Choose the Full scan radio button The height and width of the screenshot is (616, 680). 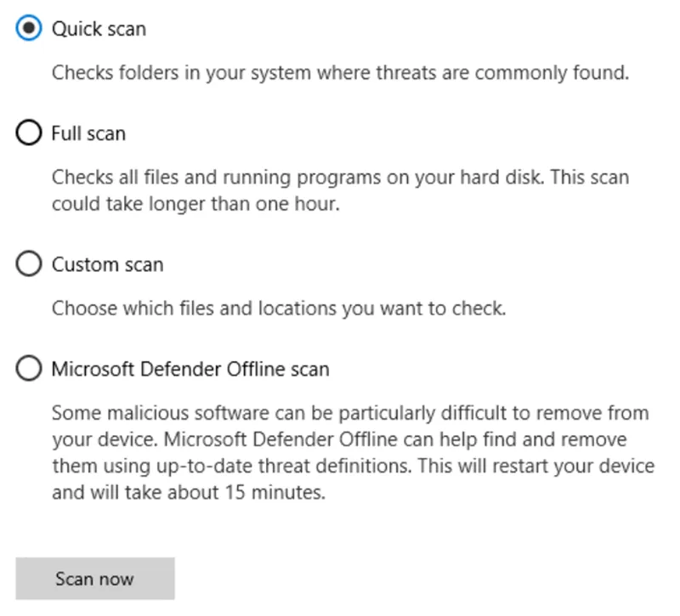28,133
